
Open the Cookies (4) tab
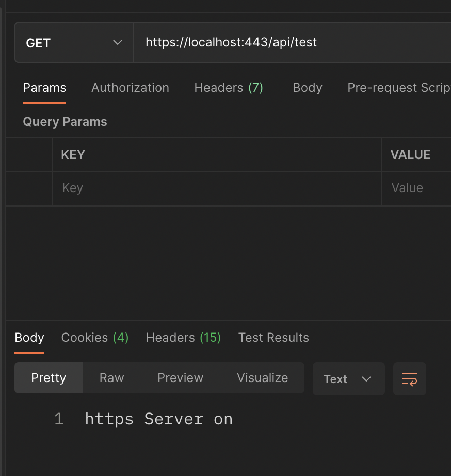(x=95, y=338)
